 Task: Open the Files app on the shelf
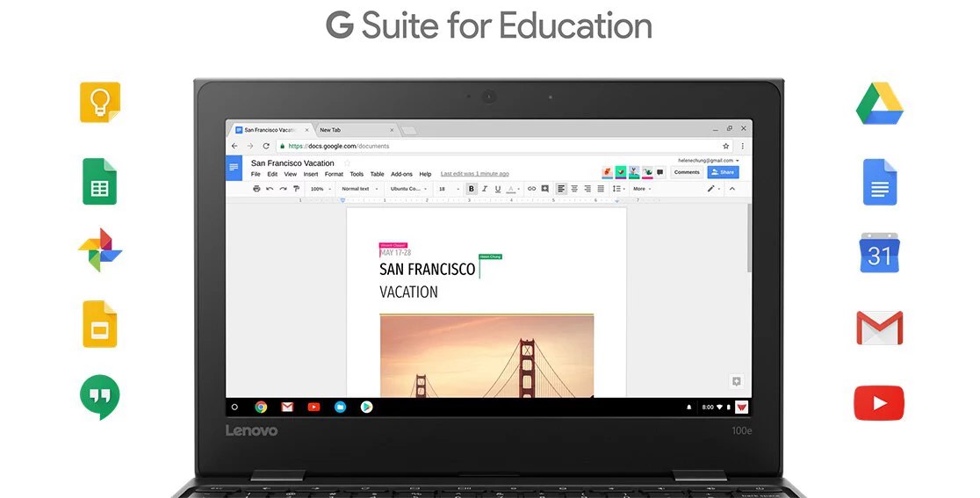click(x=340, y=407)
